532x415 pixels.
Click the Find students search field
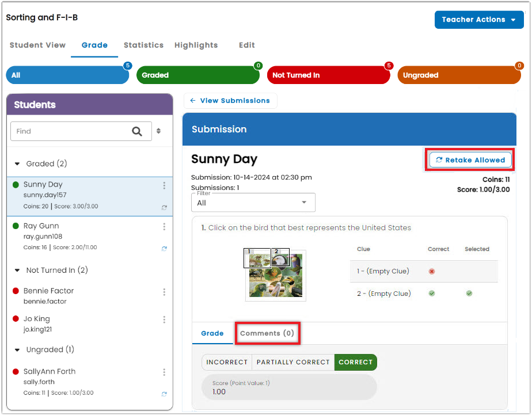pyautogui.click(x=81, y=131)
